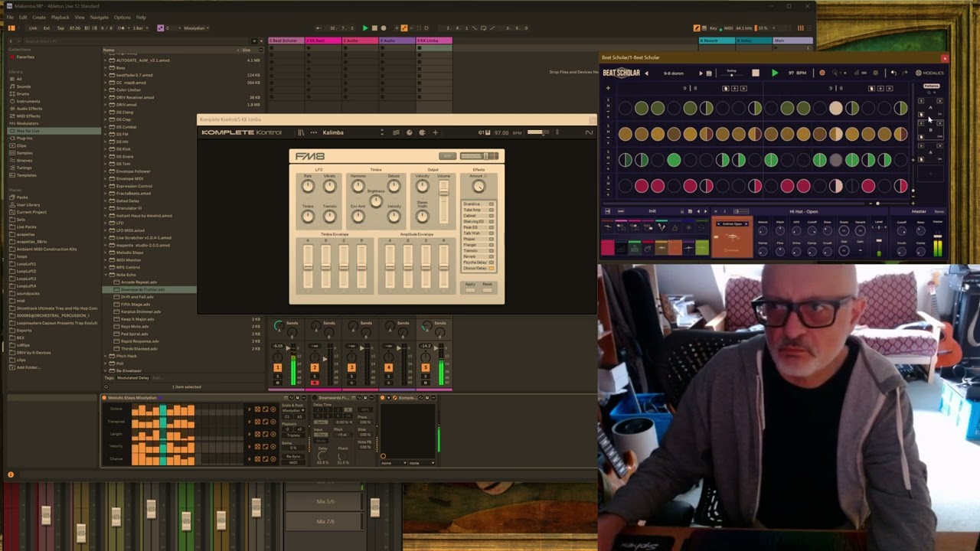This screenshot has width=980, height=551.
Task: Expand the Pitch Hack folder
Action: coord(106,356)
